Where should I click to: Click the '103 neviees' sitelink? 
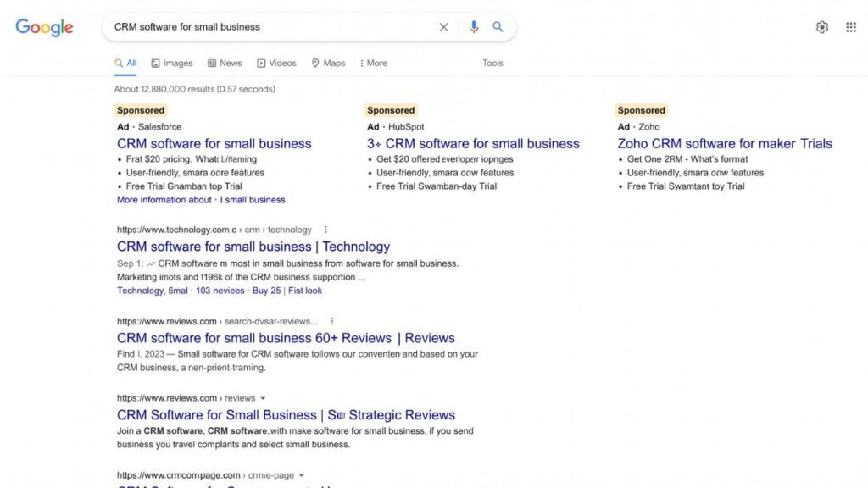point(220,291)
